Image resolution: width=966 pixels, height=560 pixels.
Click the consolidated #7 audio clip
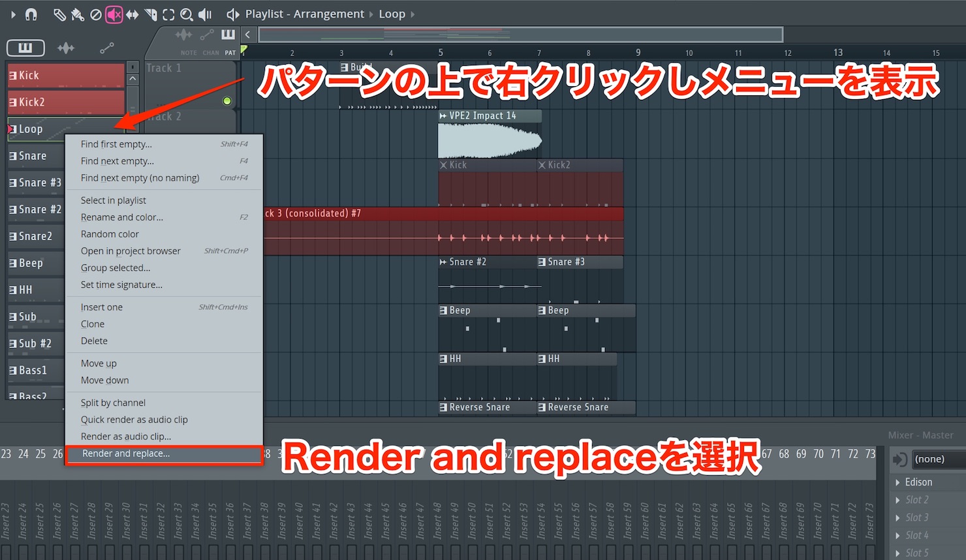[x=444, y=231]
